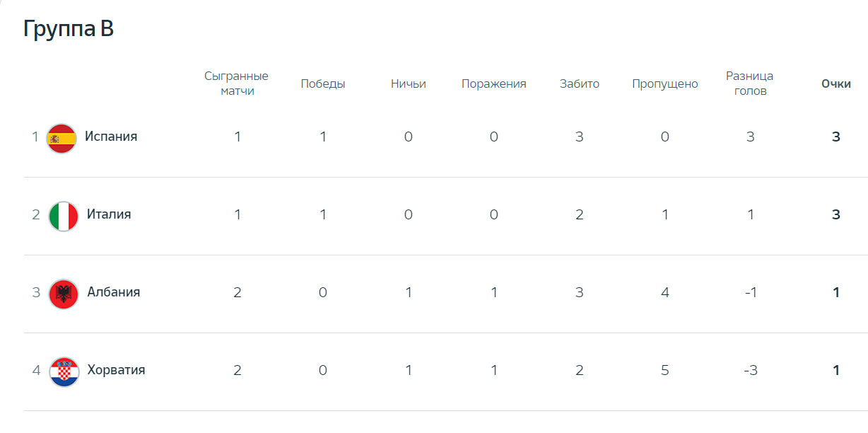
Task: Open the Албания team link
Action: point(114,292)
